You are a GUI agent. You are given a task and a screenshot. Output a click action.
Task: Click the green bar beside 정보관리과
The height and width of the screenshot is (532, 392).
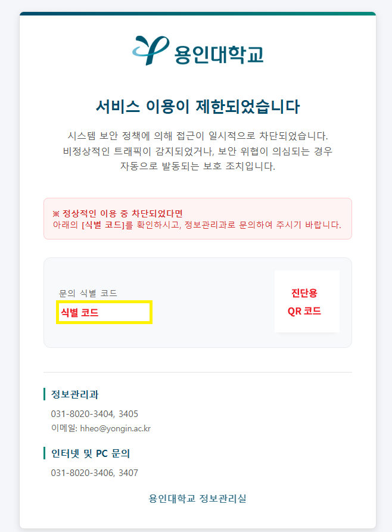(x=45, y=394)
